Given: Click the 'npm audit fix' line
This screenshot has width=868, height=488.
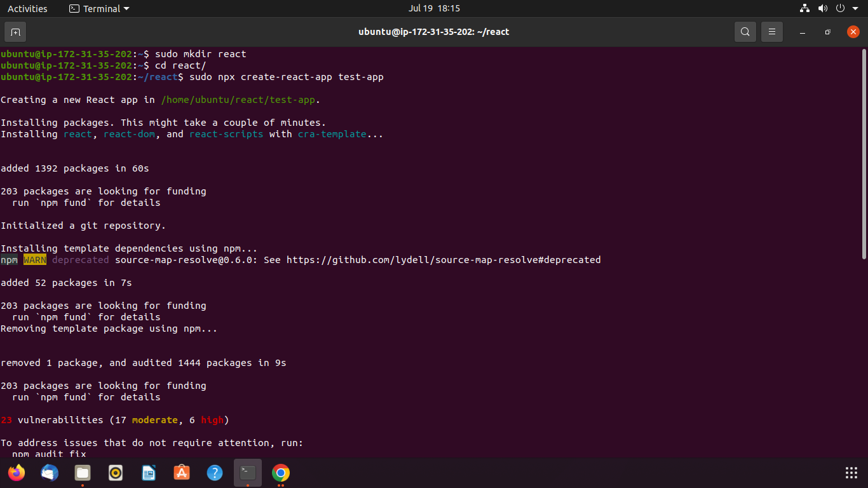Looking at the screenshot, I should [49, 454].
